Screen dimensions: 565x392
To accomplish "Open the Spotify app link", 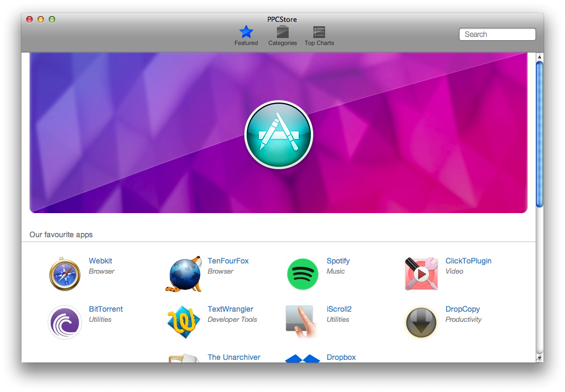I will tap(338, 261).
